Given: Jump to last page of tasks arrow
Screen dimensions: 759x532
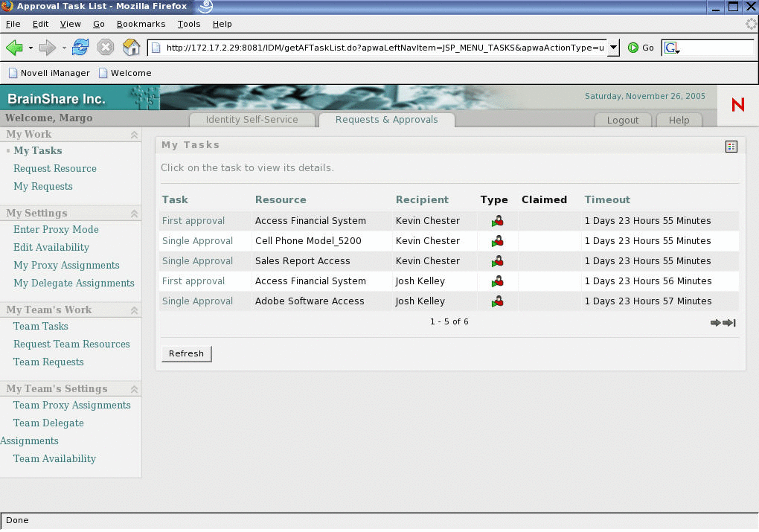Looking at the screenshot, I should [729, 323].
